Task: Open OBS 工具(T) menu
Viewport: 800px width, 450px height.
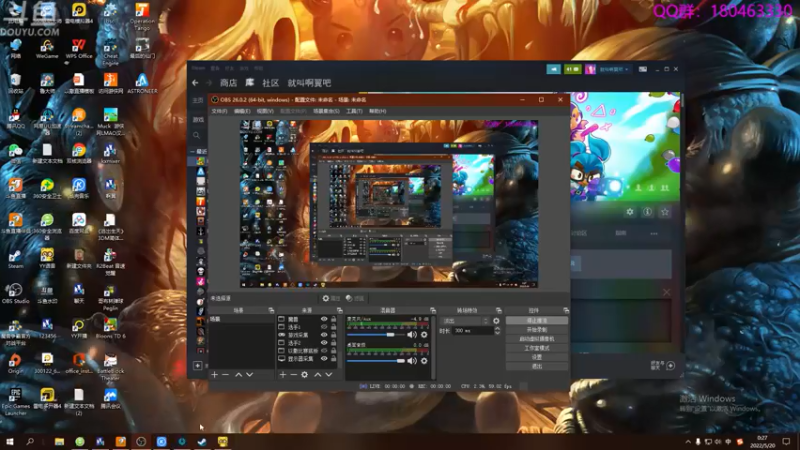Action: point(354,111)
